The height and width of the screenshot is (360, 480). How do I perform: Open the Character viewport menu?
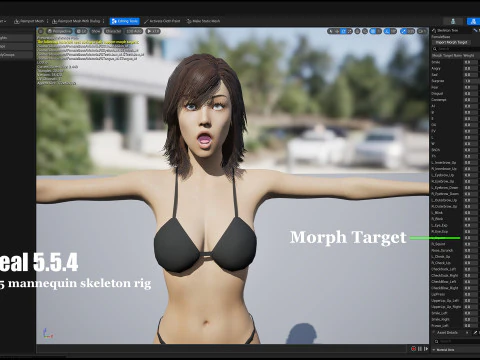[x=113, y=31]
